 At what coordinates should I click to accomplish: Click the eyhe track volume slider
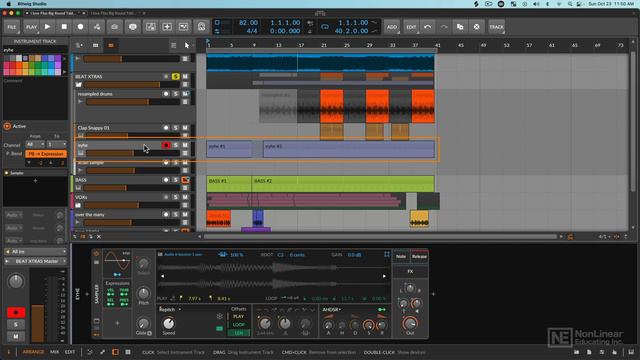pos(133,153)
